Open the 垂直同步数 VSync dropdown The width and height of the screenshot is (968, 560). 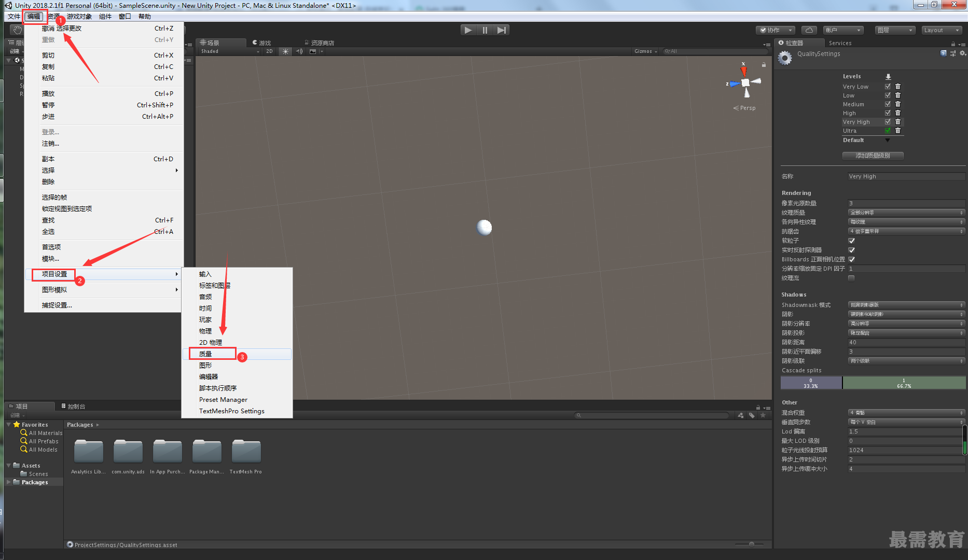coord(906,422)
